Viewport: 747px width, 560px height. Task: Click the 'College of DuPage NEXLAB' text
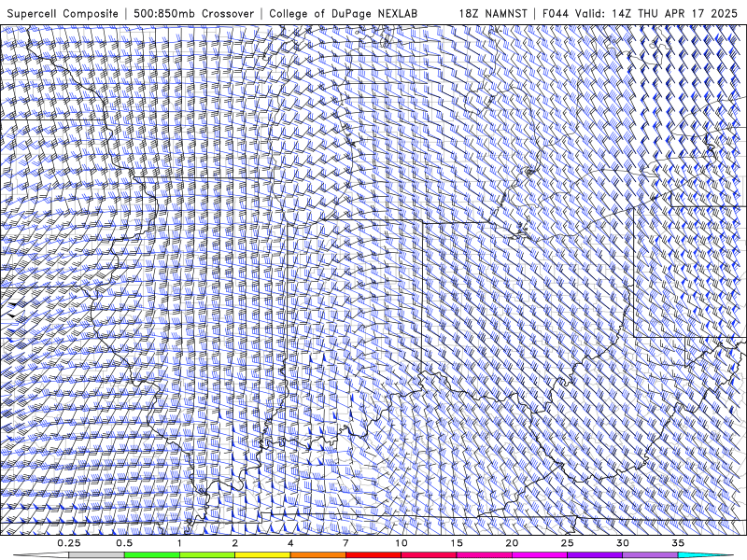pyautogui.click(x=344, y=14)
